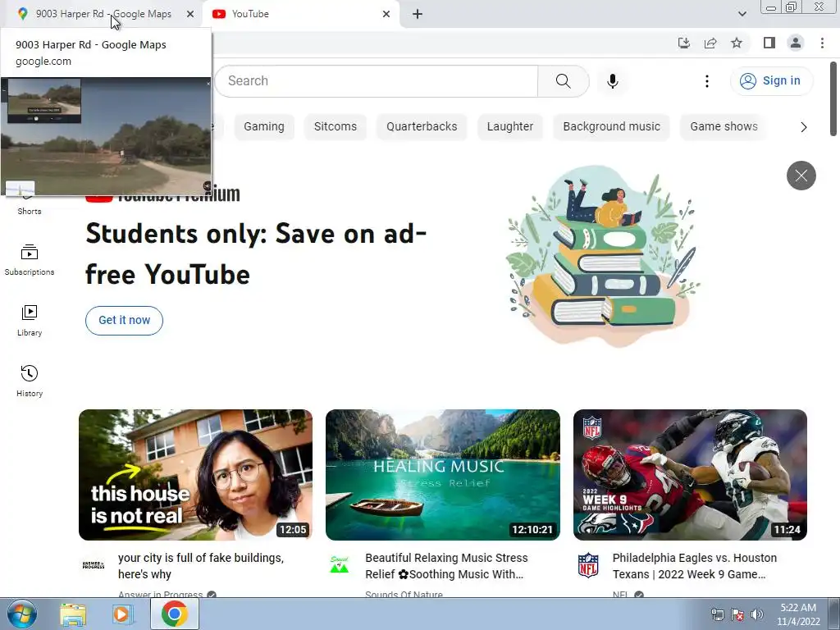The image size is (840, 630).
Task: Click the install app icon in address bar
Action: 684,43
